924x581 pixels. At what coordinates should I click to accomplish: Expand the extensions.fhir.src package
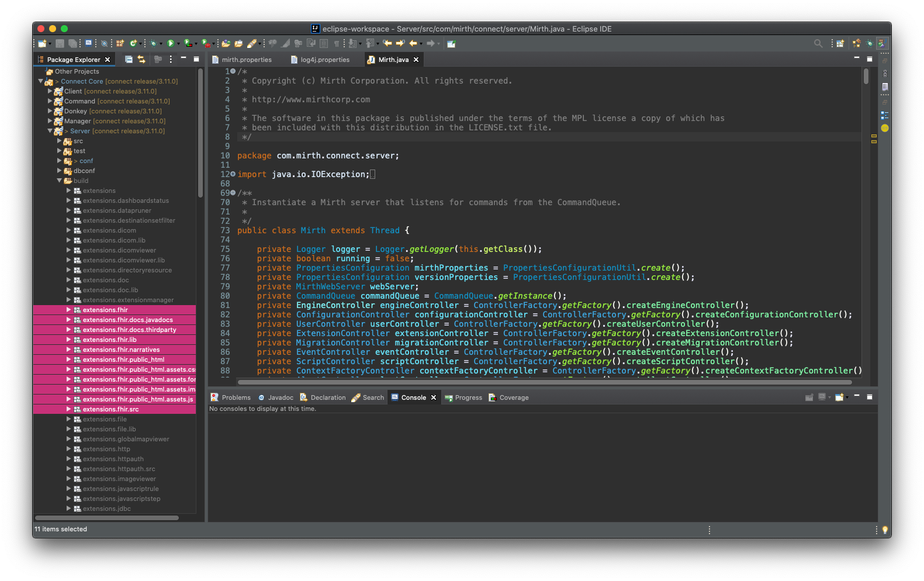(x=68, y=409)
